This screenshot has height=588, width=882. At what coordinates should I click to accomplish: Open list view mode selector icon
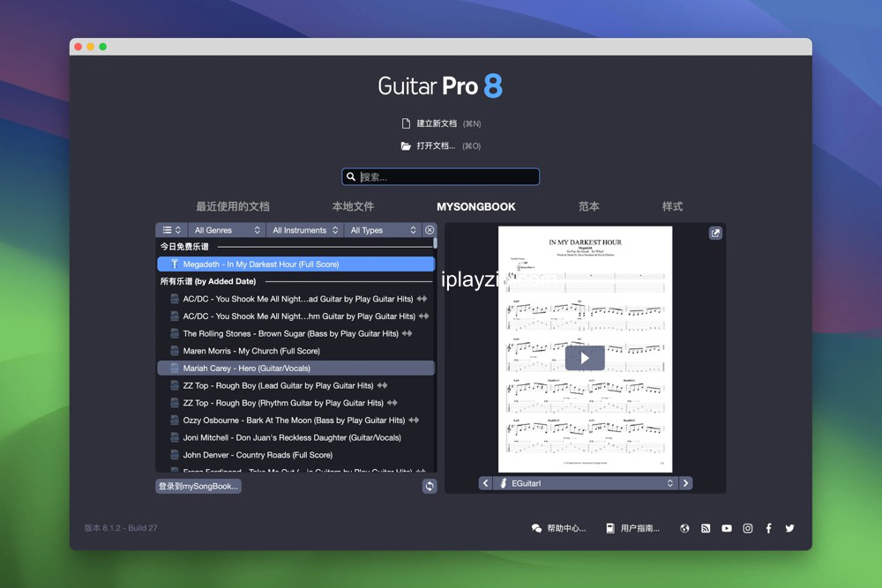(x=172, y=230)
